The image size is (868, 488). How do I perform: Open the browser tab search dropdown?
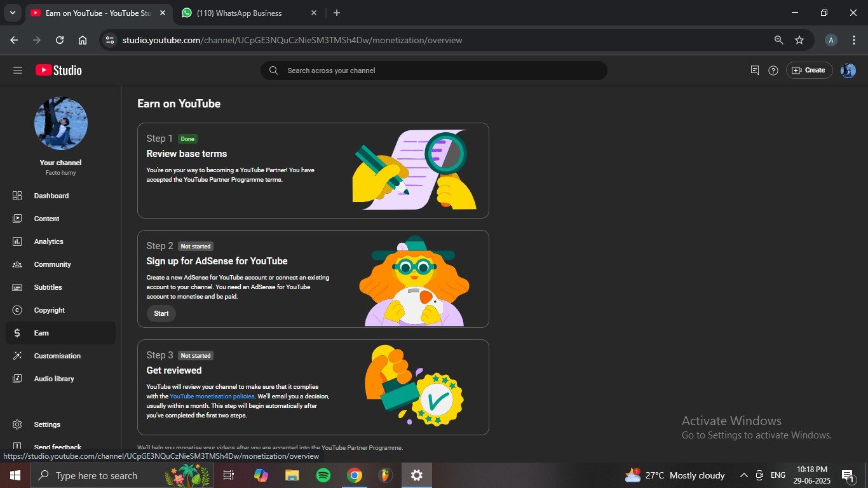pos(12,13)
